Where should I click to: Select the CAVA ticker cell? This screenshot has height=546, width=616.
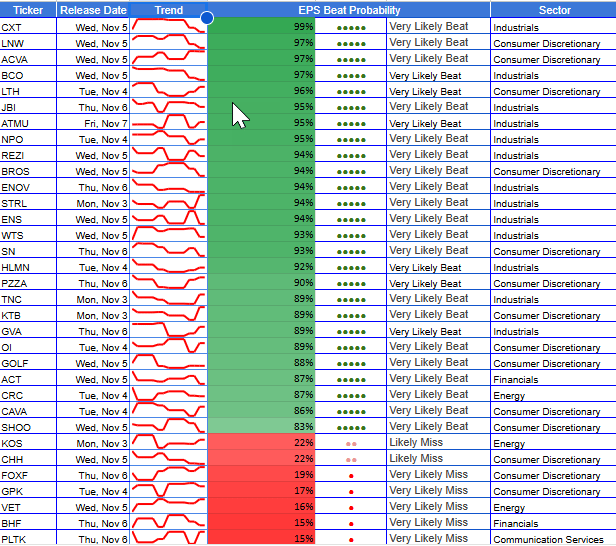(28, 411)
